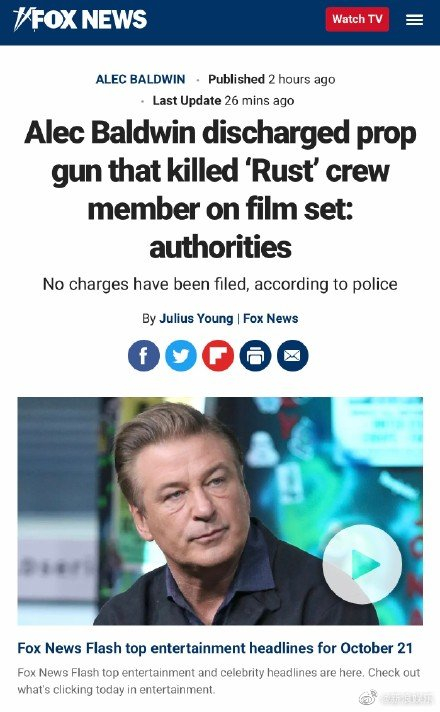This screenshot has height=712, width=440.
Task: Click the No charges subheadline text
Action: tap(220, 284)
